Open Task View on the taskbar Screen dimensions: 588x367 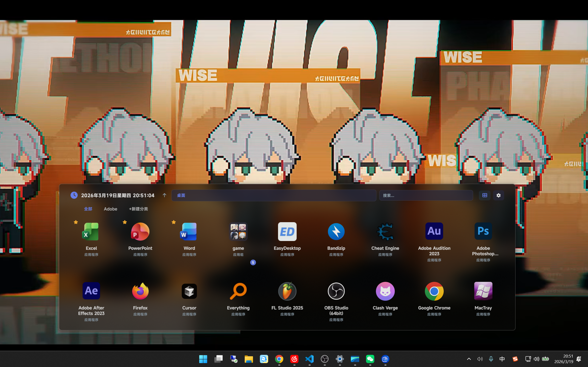[x=219, y=359]
